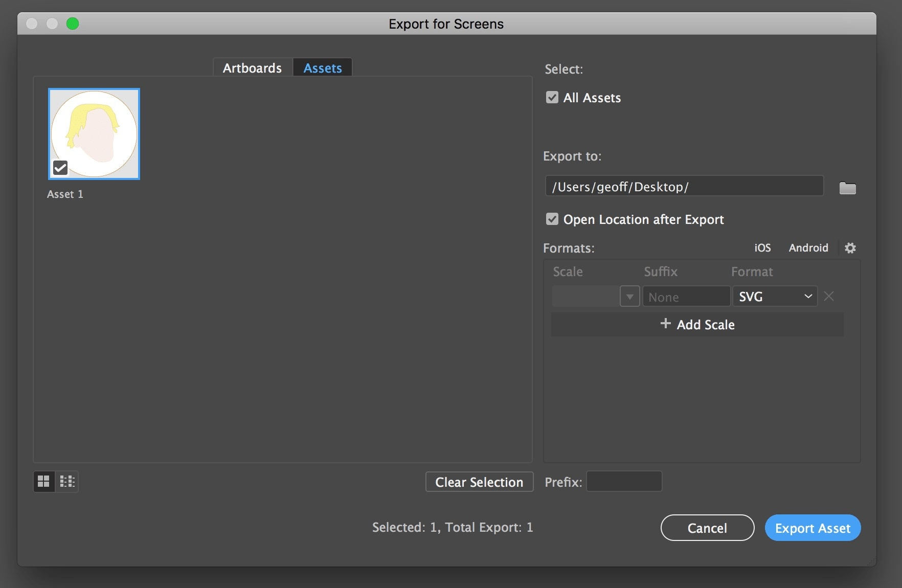Switch to detailed list view
Image resolution: width=902 pixels, height=588 pixels.
pos(66,481)
